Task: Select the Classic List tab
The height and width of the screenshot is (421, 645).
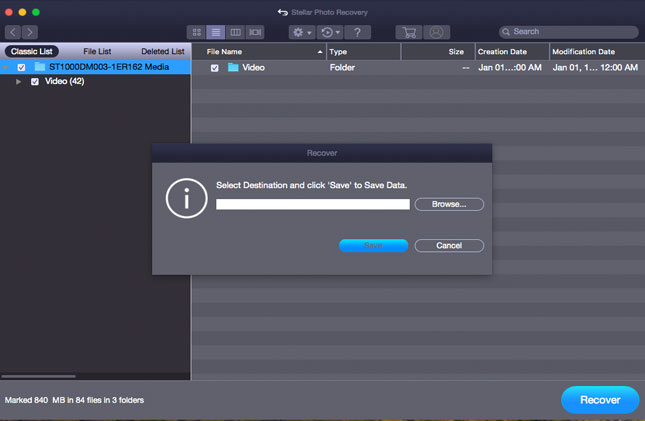Action: pyautogui.click(x=32, y=51)
